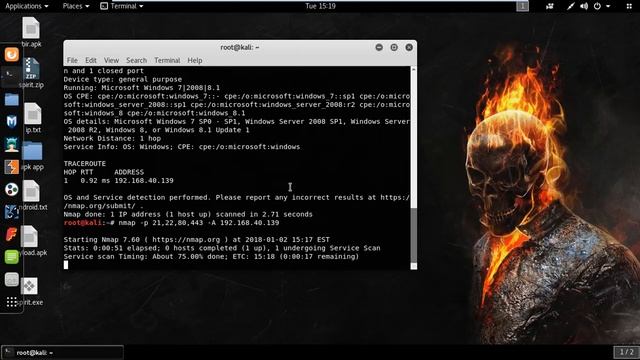Click the terminal scrollbar down arrow
This screenshot has height=360, width=640.
(x=413, y=266)
